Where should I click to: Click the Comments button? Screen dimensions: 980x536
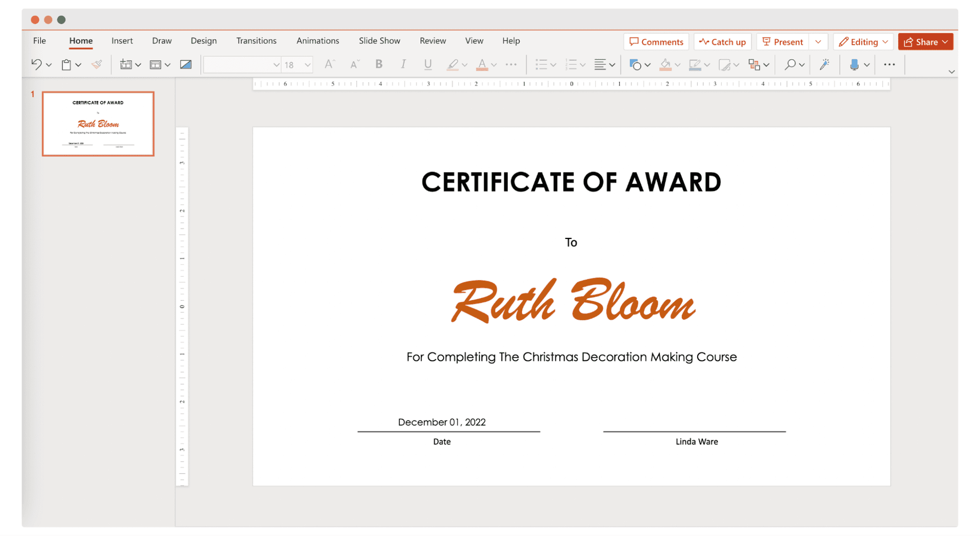click(656, 42)
